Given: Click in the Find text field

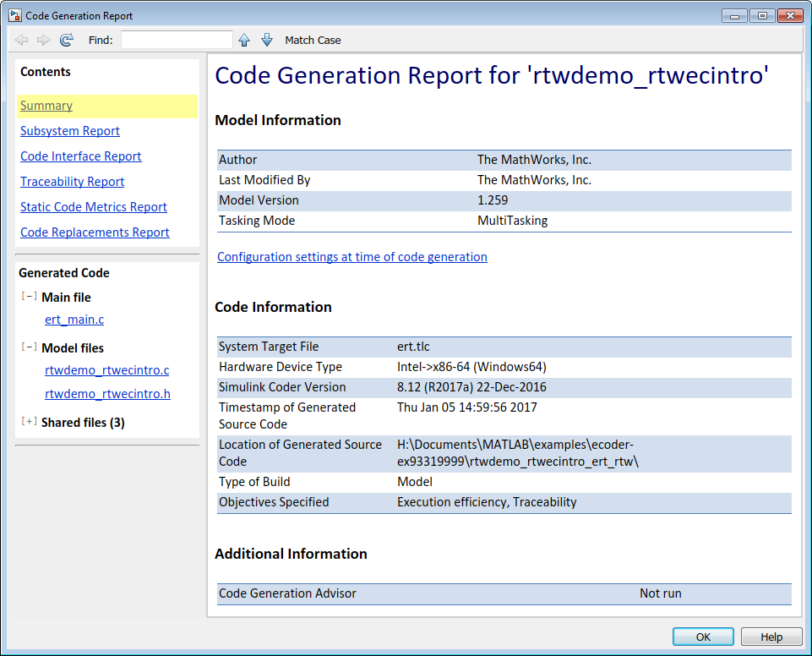Looking at the screenshot, I should pyautogui.click(x=177, y=40).
